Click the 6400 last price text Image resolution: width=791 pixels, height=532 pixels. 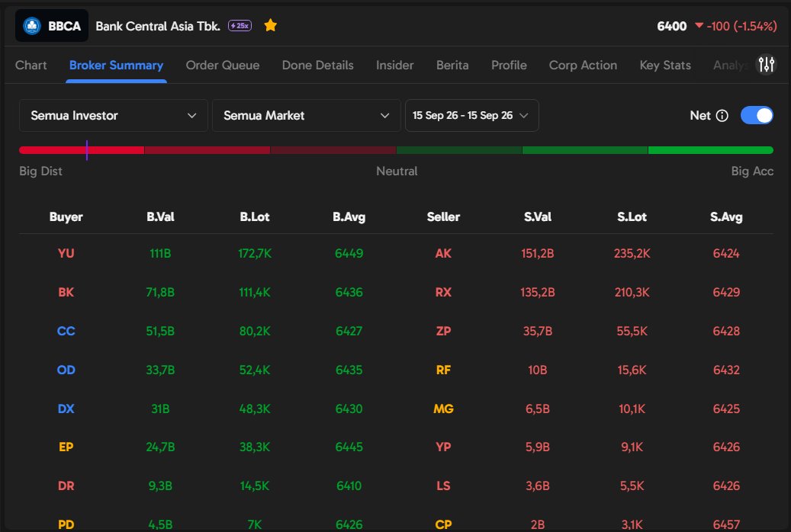(672, 26)
